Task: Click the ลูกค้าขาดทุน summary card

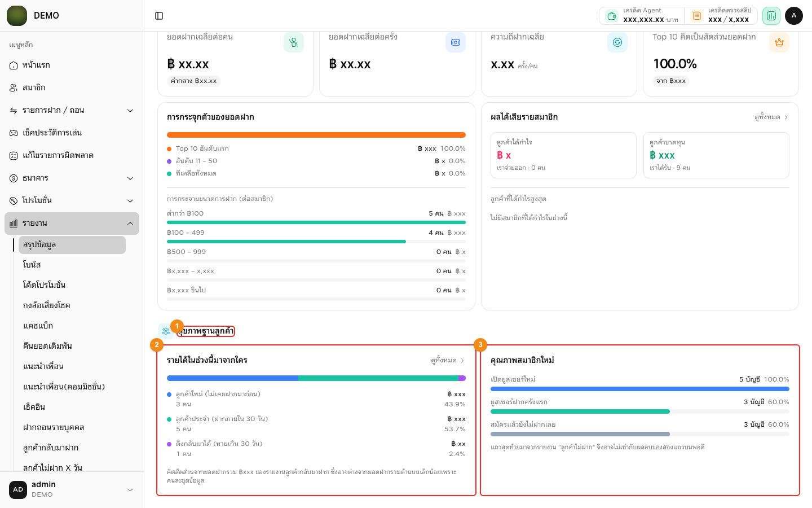Action: [x=716, y=155]
